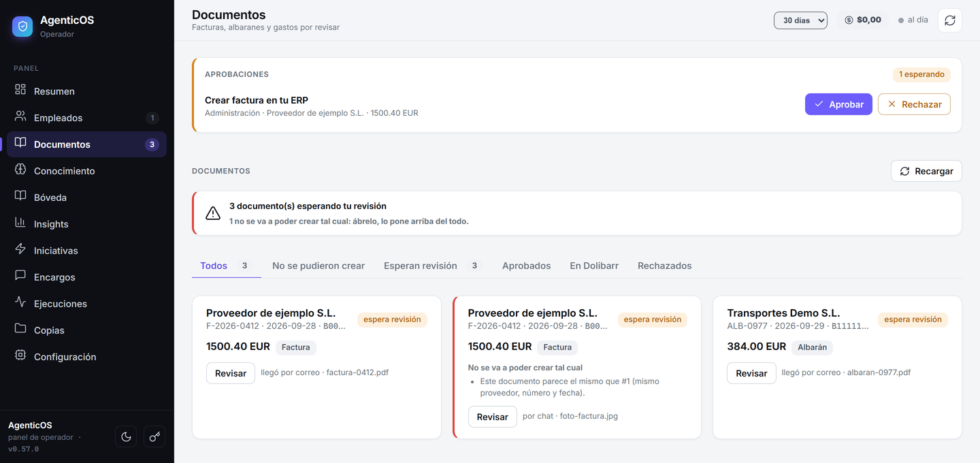This screenshot has height=463, width=980.
Task: Click the llegó por correo · factura-0412.pdf text
Action: (325, 372)
